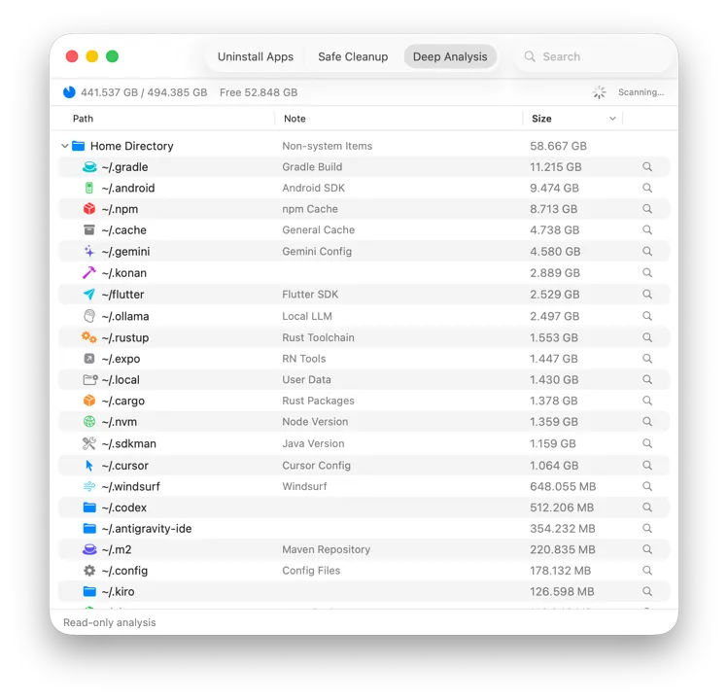The height and width of the screenshot is (700, 728).
Task: Click the ~/.codex blue folder icon
Action: pyautogui.click(x=89, y=507)
